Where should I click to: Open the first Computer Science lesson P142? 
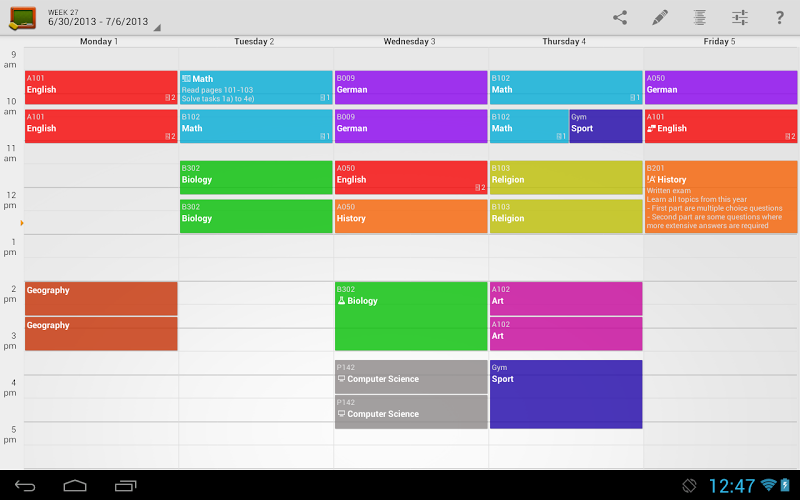[411, 377]
